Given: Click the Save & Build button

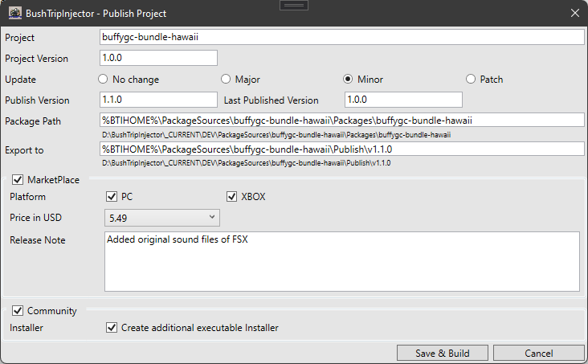Looking at the screenshot, I should coord(443,353).
